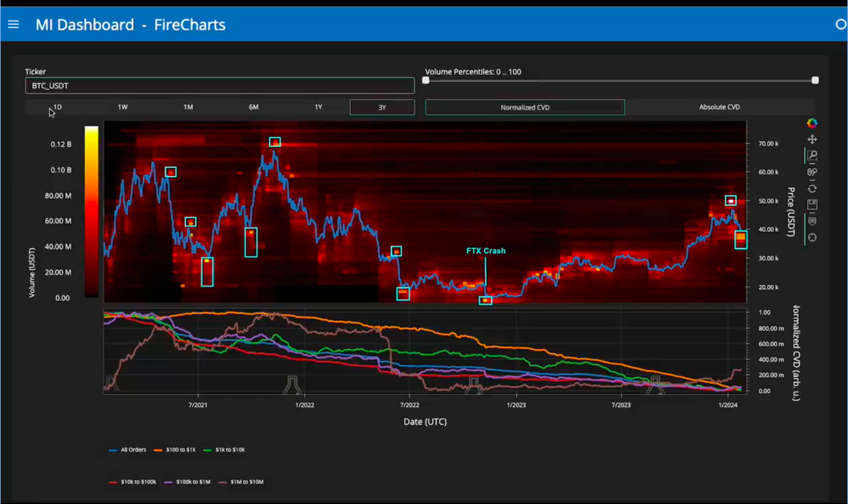Select the 1D time range
Viewport: 848px width, 504px height.
click(57, 107)
